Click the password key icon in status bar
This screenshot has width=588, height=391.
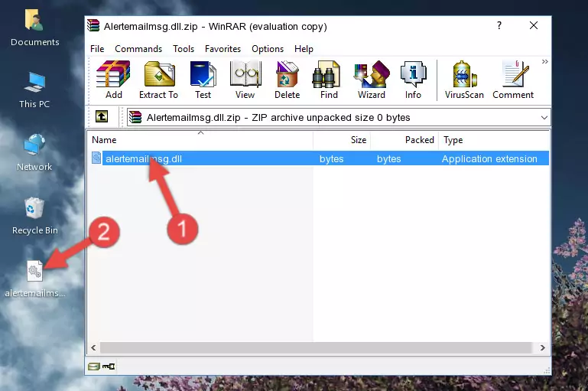[x=109, y=367]
